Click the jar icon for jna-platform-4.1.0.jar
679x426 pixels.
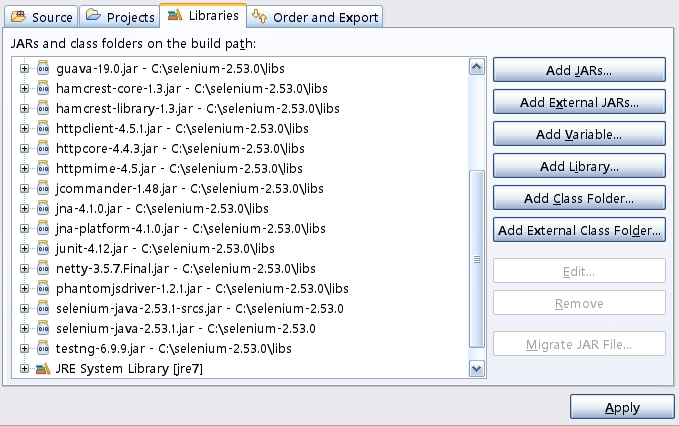click(43, 228)
